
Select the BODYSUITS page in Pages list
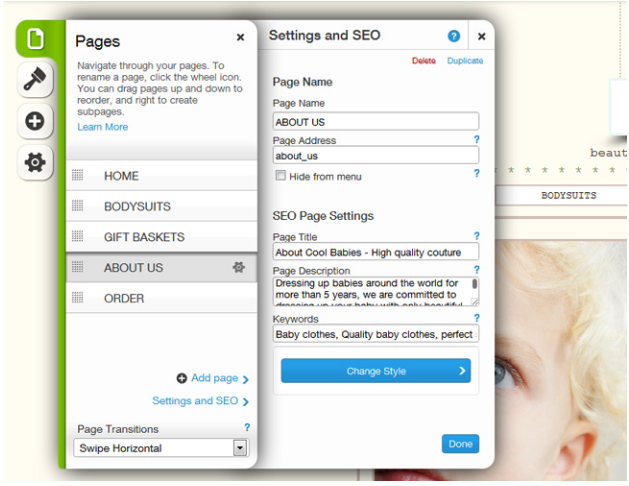point(161,206)
